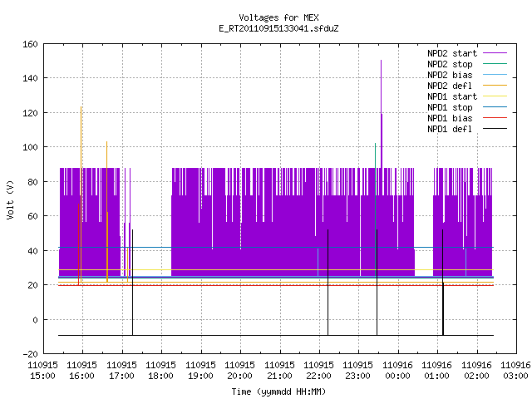Click the x-axis tick 110916 03:00
The width and height of the screenshot is (532, 399).
[515, 371]
